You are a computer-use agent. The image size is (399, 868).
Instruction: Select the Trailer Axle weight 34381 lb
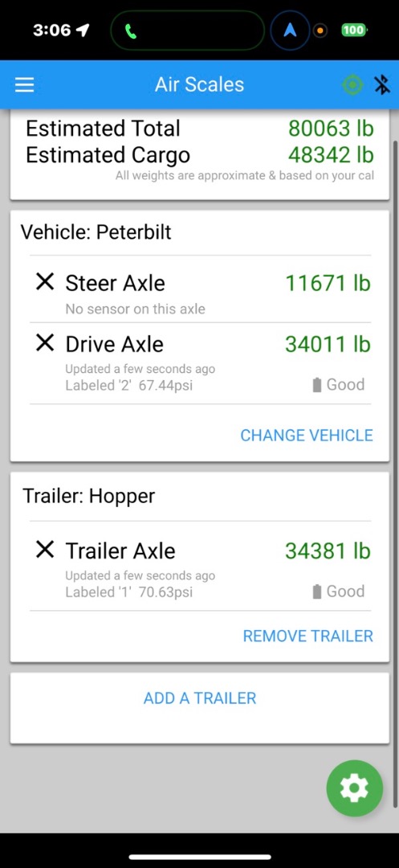coord(328,551)
